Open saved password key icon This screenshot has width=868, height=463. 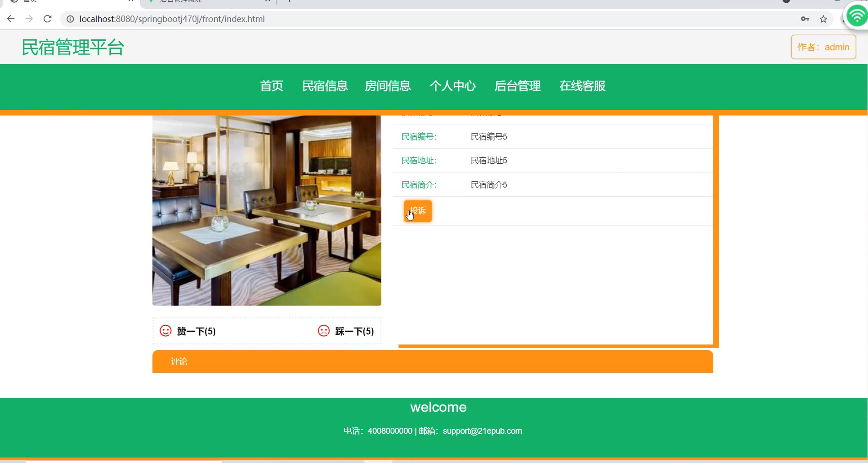coord(805,19)
